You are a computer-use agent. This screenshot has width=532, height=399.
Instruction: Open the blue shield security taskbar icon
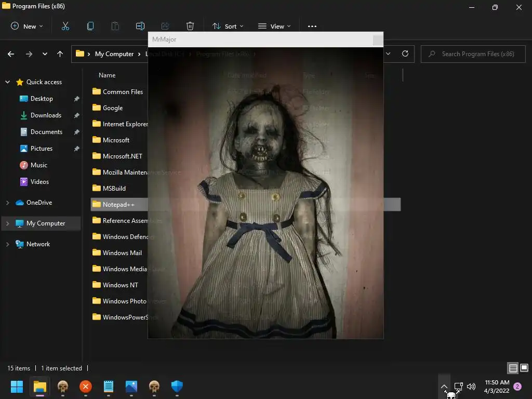177,387
